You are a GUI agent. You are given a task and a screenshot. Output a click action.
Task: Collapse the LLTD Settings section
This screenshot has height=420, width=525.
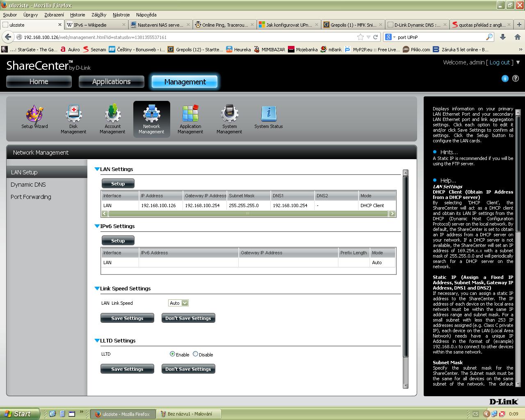click(x=97, y=340)
